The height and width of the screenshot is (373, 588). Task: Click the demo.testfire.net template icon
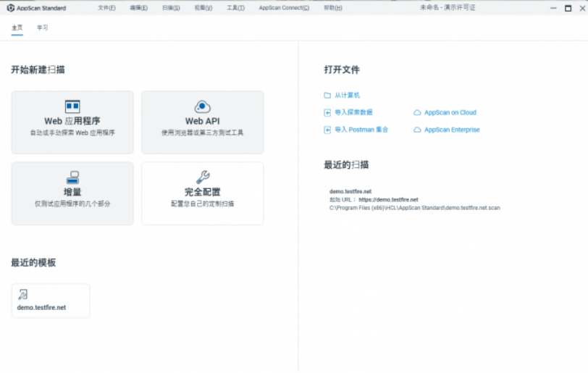[23, 295]
